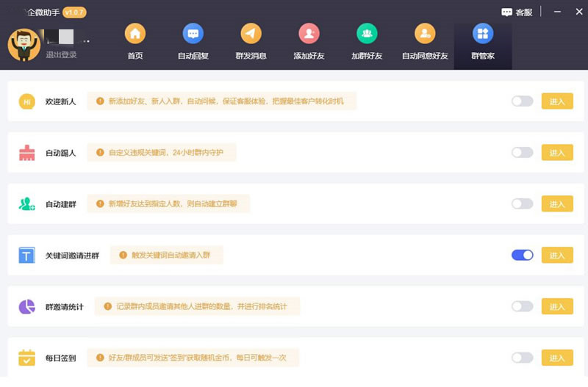Turn on the 每日签到 toggle
588x387 pixels.
tap(523, 358)
